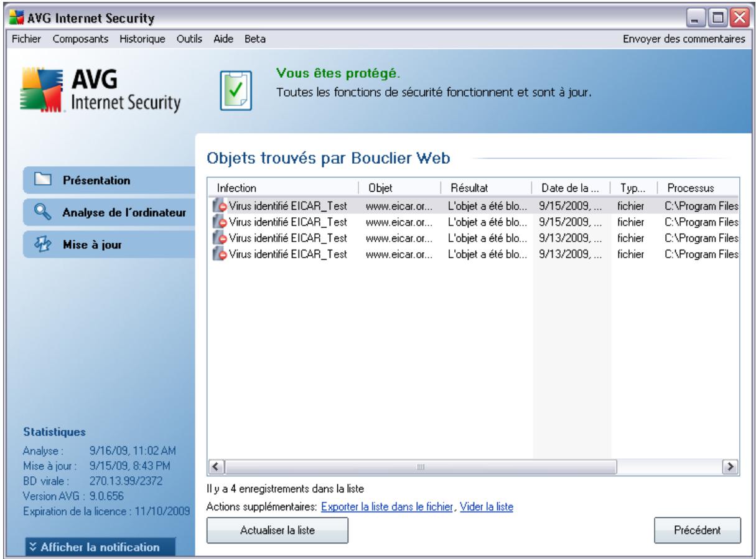756x559 pixels.
Task: Expand the Afficher la notification panel
Action: pos(101,548)
